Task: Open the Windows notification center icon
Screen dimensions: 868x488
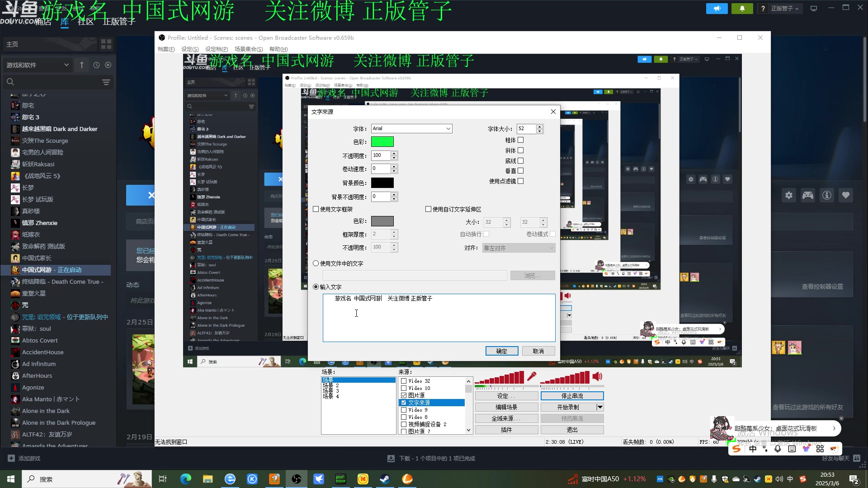Action: click(x=854, y=479)
